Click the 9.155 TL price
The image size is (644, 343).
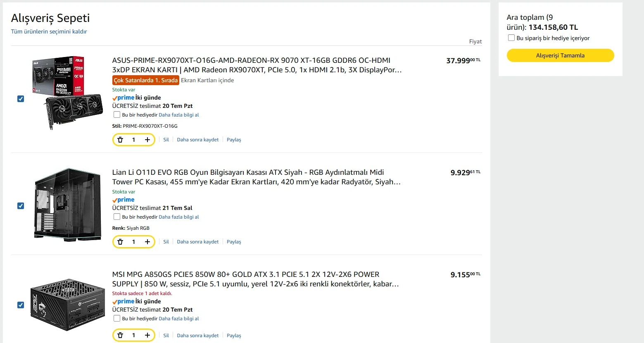(x=466, y=275)
